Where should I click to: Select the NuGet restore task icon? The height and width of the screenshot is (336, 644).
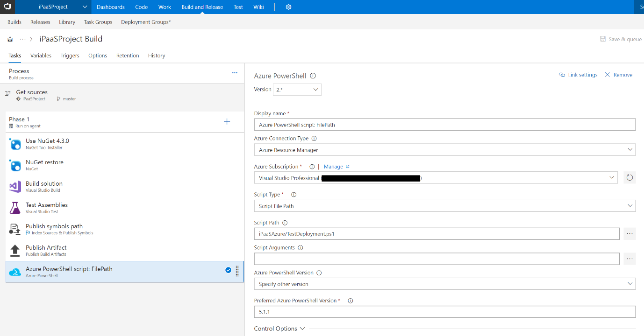pyautogui.click(x=15, y=165)
